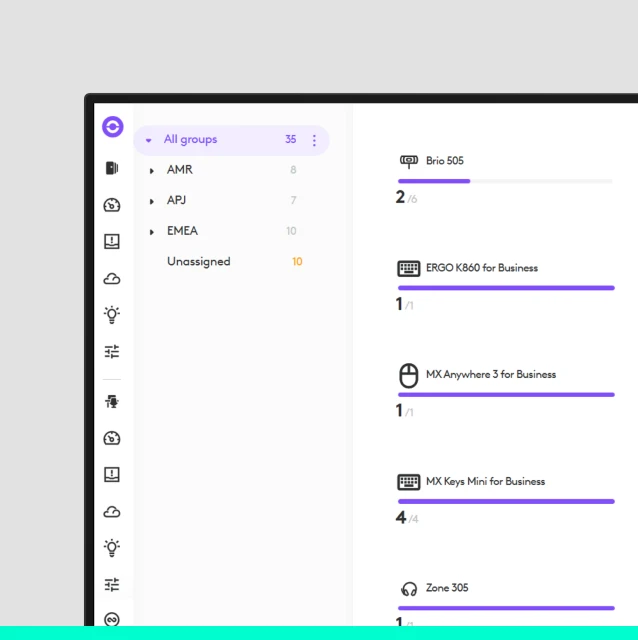Click the 7 count next to APJ
638x640 pixels.
pyautogui.click(x=293, y=200)
